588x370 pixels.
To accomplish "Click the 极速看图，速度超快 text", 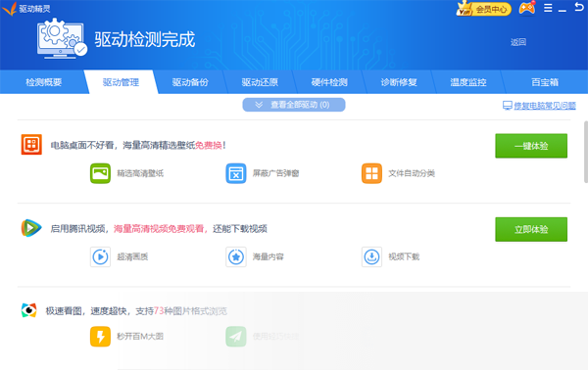I will point(86,311).
